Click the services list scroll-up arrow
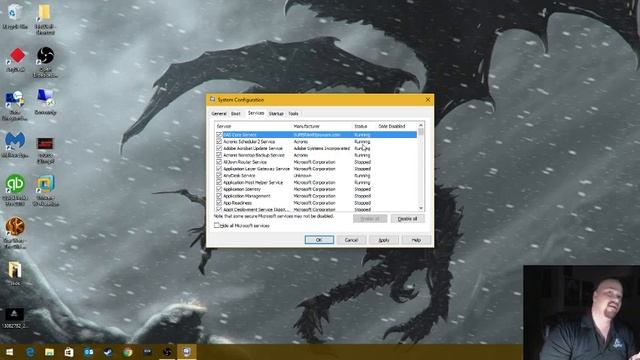 pyautogui.click(x=421, y=125)
